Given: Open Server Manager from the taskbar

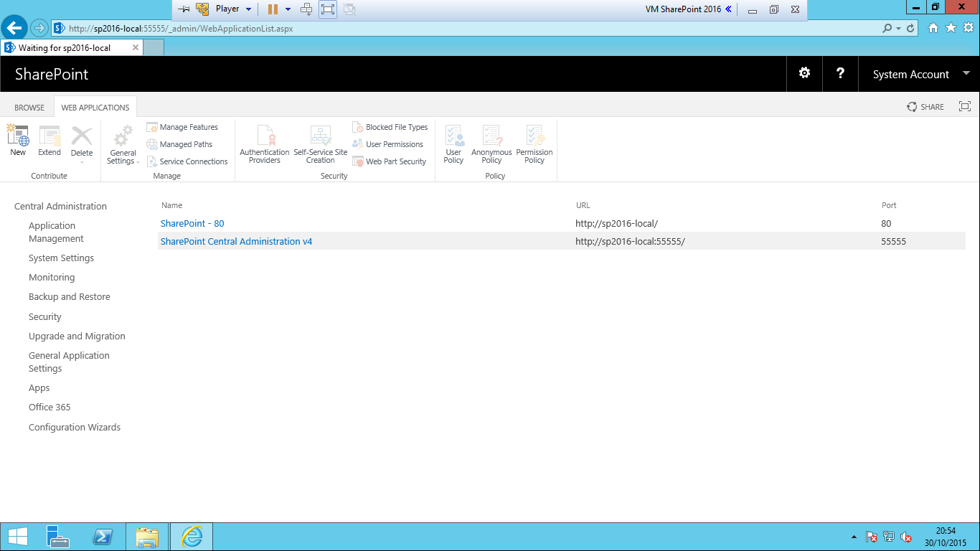Looking at the screenshot, I should pos(57,537).
